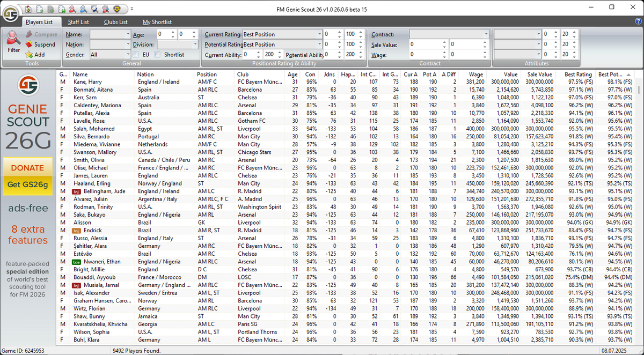This screenshot has height=355, width=644.
Task: Select the Salah, Mohamed player row
Action: pyautogui.click(x=345, y=129)
